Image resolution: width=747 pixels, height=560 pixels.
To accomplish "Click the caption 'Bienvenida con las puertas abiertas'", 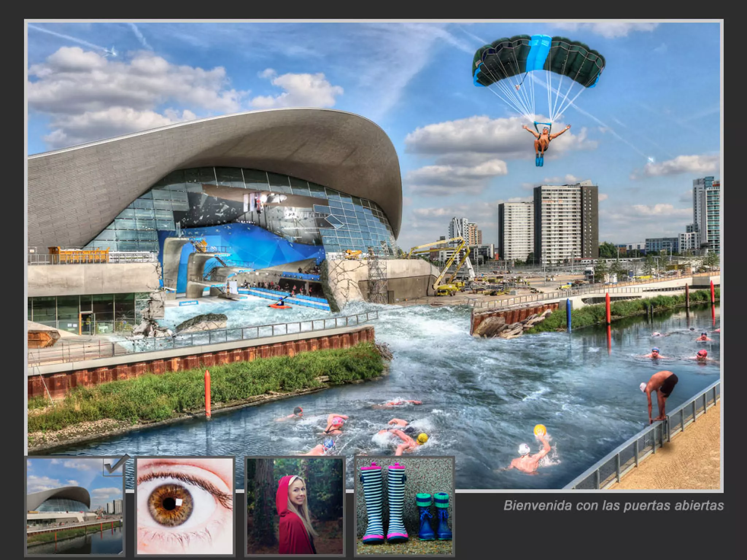I will pyautogui.click(x=613, y=506).
